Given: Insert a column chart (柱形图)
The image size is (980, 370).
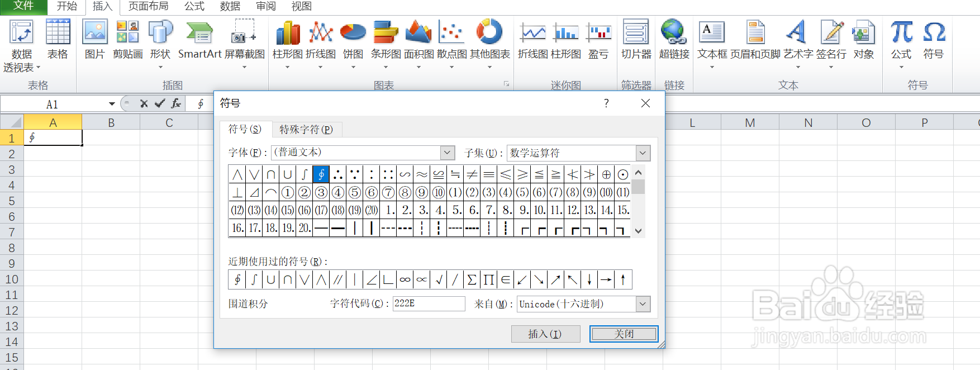Looking at the screenshot, I should tap(288, 45).
